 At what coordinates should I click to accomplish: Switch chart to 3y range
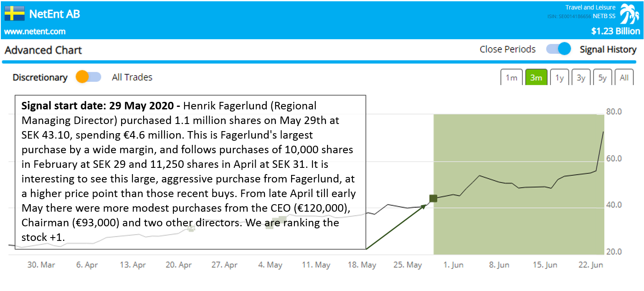(x=581, y=78)
